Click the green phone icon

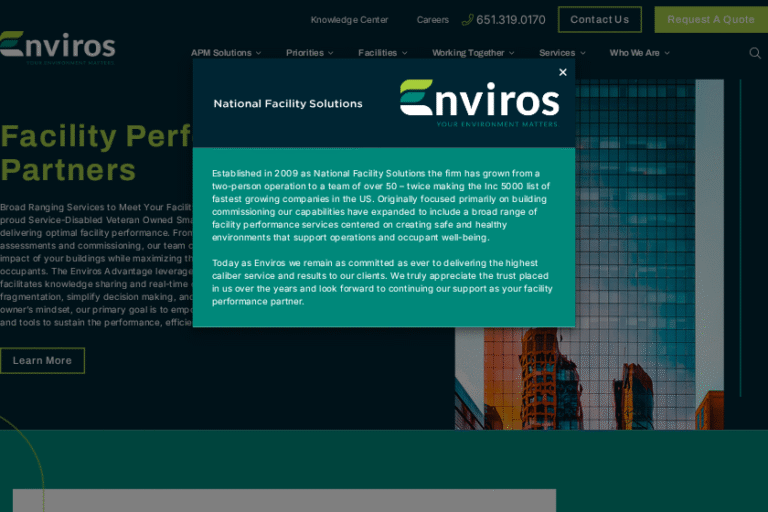[467, 20]
